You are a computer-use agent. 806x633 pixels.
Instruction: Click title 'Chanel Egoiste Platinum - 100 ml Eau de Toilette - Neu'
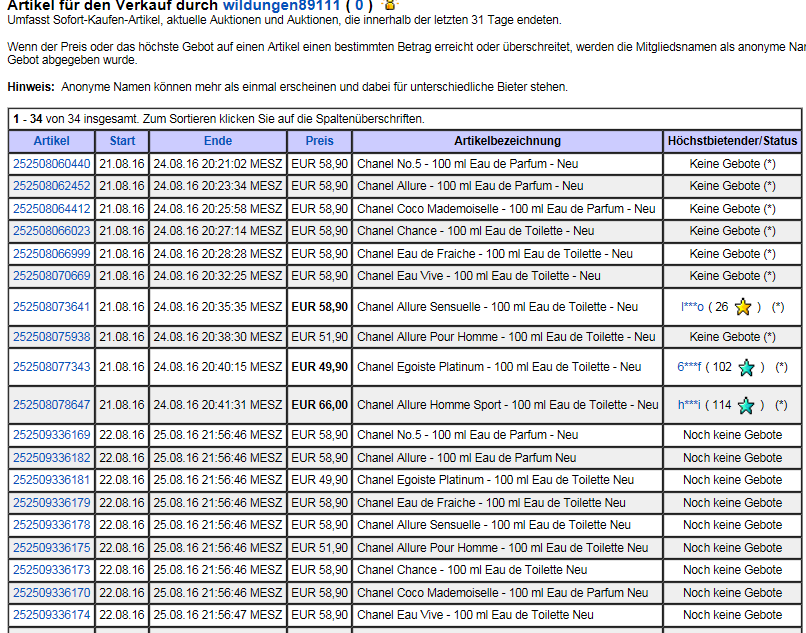[499, 367]
